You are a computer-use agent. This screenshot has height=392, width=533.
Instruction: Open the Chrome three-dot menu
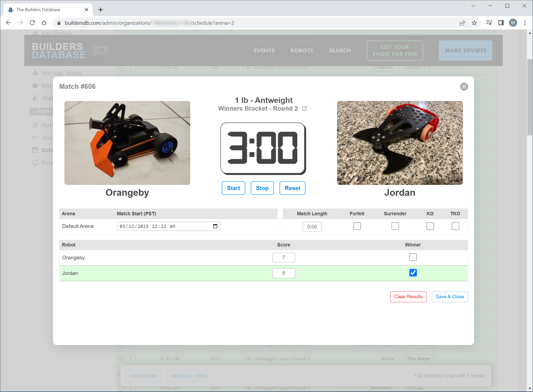[x=525, y=23]
